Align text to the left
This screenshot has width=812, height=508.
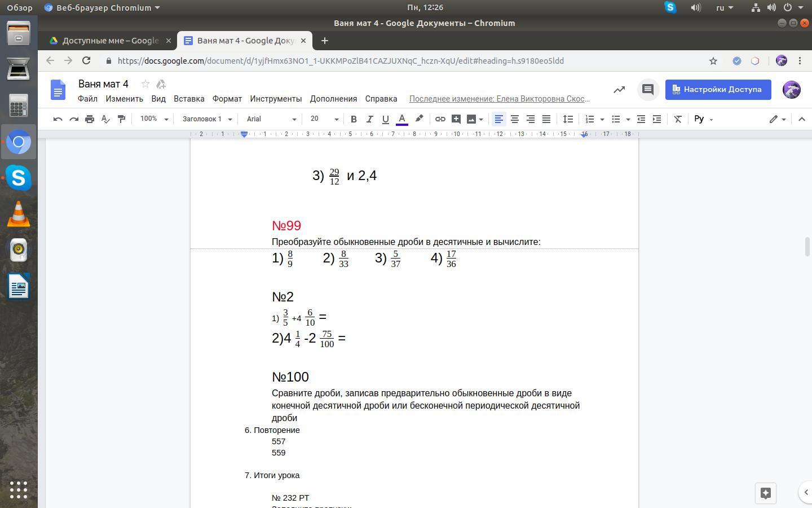pos(499,119)
